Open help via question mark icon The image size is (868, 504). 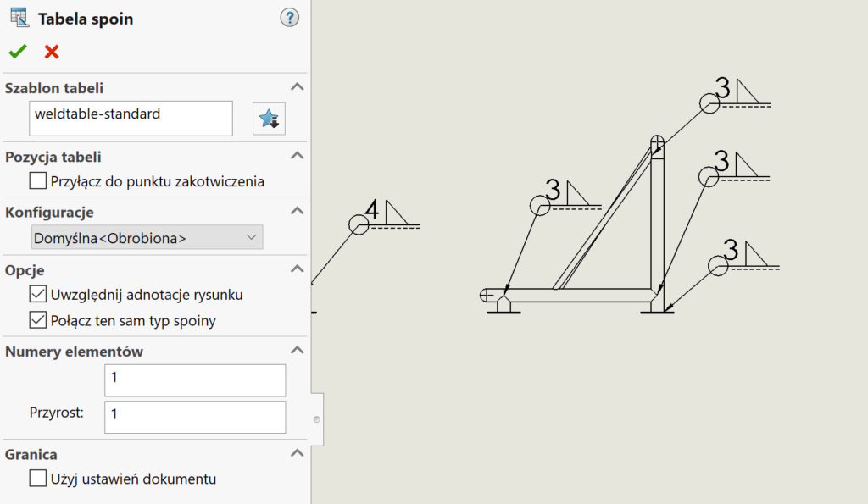click(290, 18)
